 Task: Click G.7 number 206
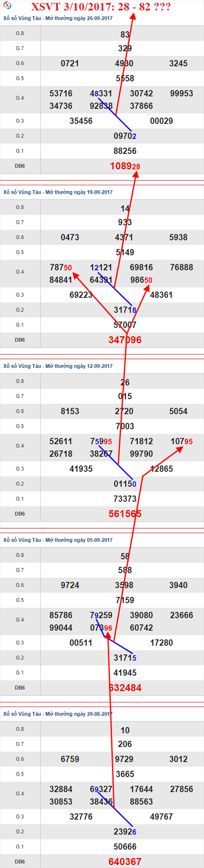click(125, 744)
